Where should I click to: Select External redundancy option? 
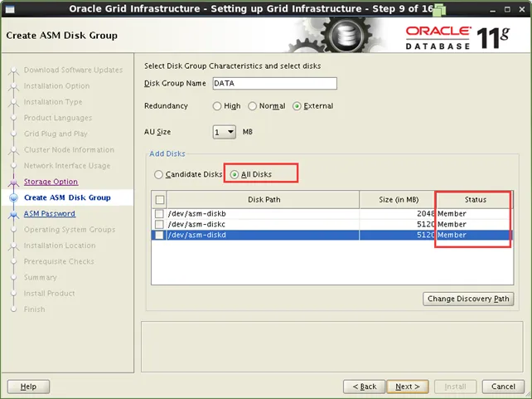[x=298, y=107]
